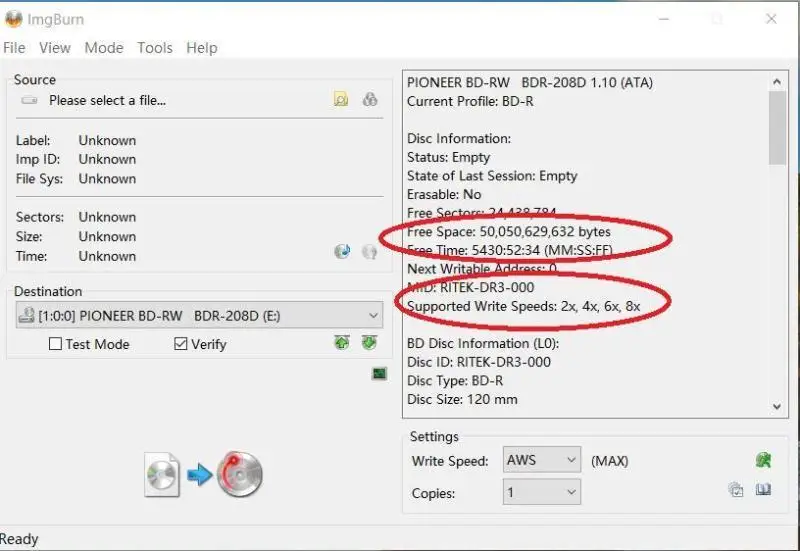Click the browse for file icon

[x=341, y=99]
